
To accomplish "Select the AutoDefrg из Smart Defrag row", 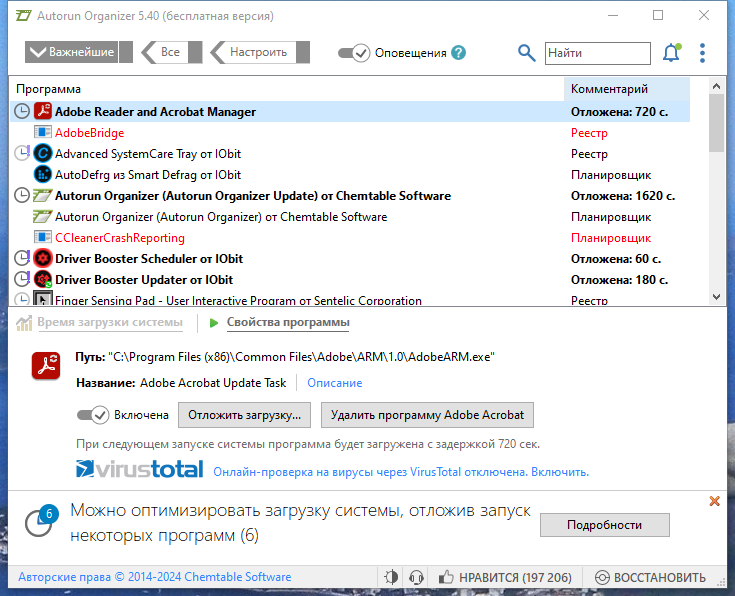I will click(x=350, y=174).
